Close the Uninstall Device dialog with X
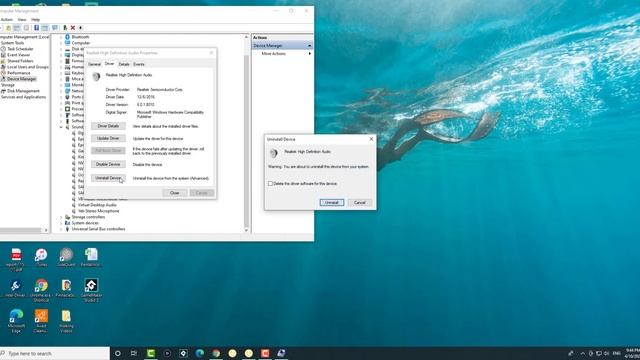The image size is (640, 360). (x=371, y=139)
